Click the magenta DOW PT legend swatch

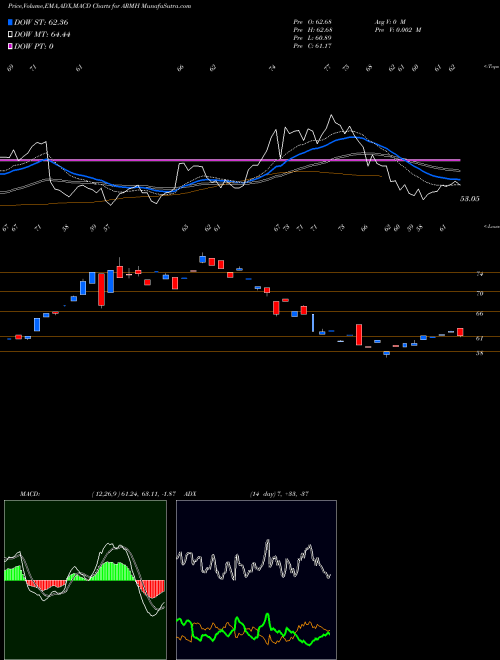tap(10, 46)
